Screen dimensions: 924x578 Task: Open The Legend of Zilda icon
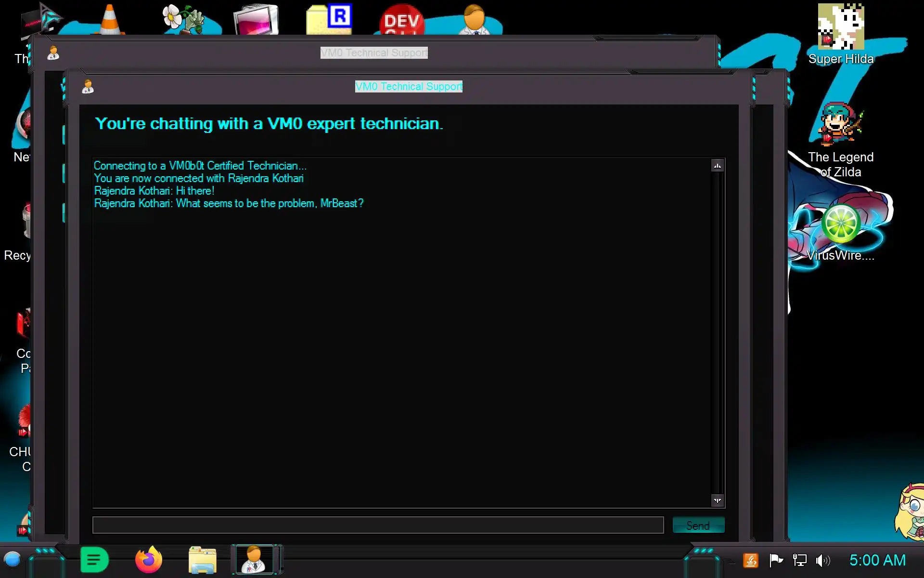pos(840,125)
